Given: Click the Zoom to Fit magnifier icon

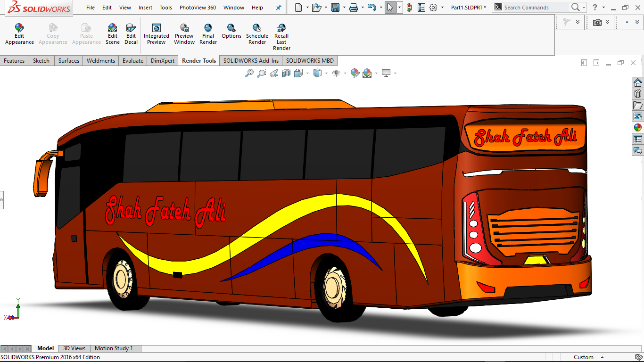Looking at the screenshot, I should coord(249,73).
